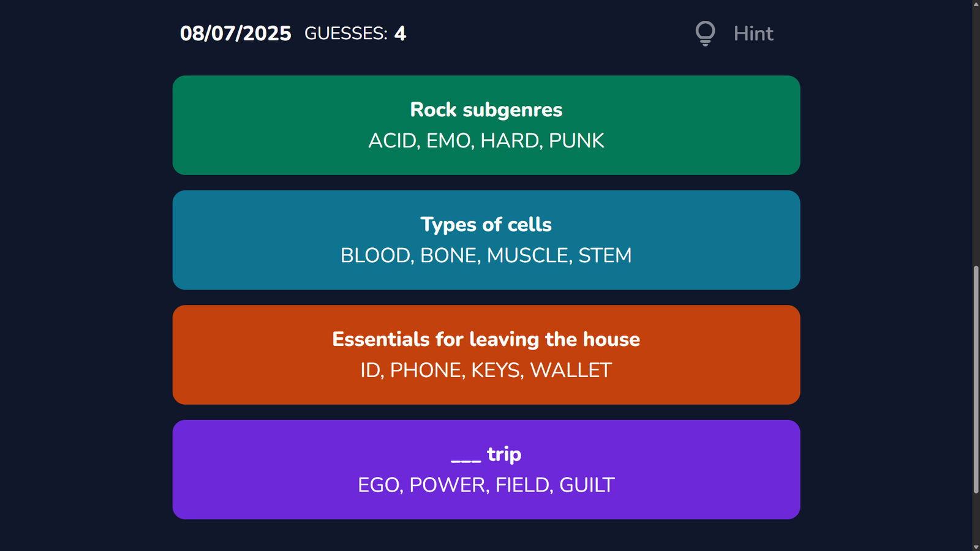Screen dimensions: 980x551
Task: Click the 08/07/2025 puzzle date
Action: point(235,33)
